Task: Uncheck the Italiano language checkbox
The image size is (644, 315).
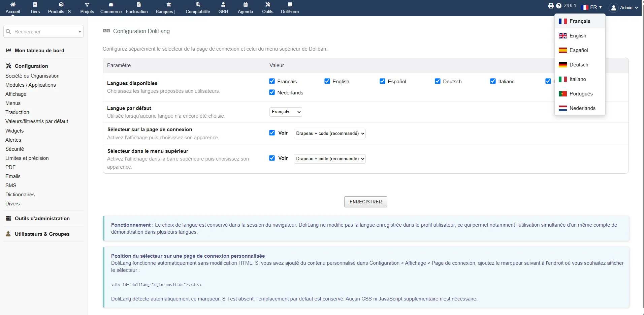Action: coord(493,81)
